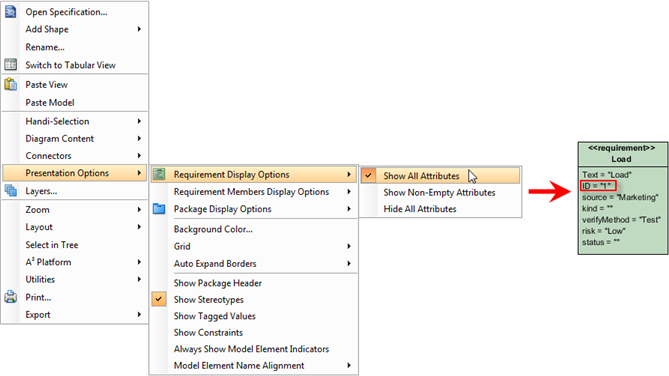669x376 pixels.
Task: Expand the Connectors submenu arrow
Action: [139, 156]
